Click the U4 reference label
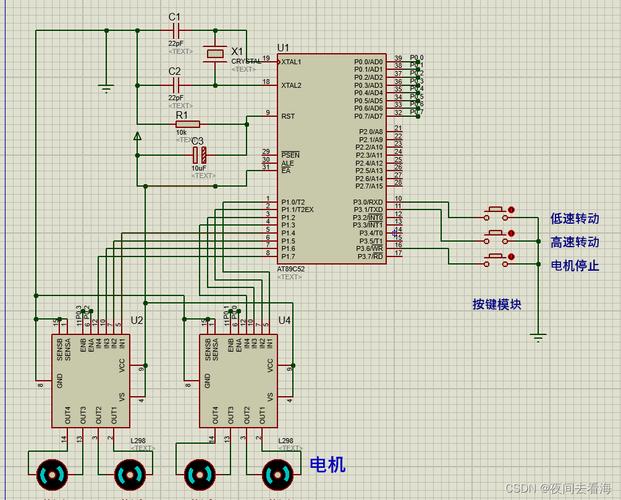Viewport: 621px width, 500px height. pyautogui.click(x=284, y=320)
